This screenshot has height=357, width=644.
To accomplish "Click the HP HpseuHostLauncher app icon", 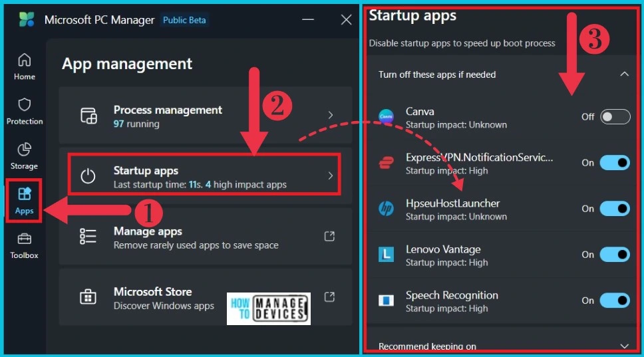I will click(x=386, y=209).
